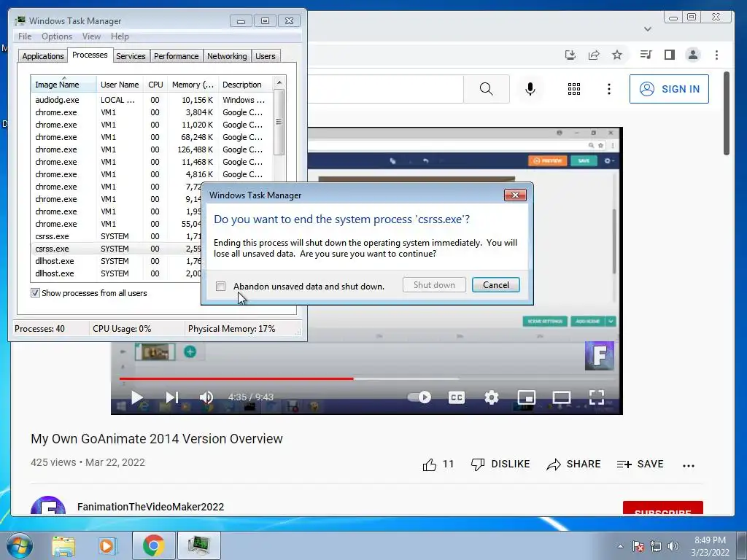Viewport: 747px width, 560px height.
Task: Toggle the autoplay switch in player
Action: click(x=419, y=397)
